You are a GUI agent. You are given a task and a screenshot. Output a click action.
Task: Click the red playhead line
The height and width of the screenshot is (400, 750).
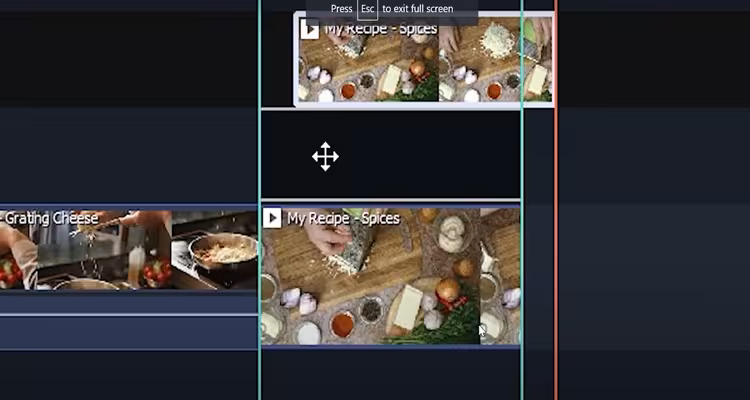coord(556,200)
